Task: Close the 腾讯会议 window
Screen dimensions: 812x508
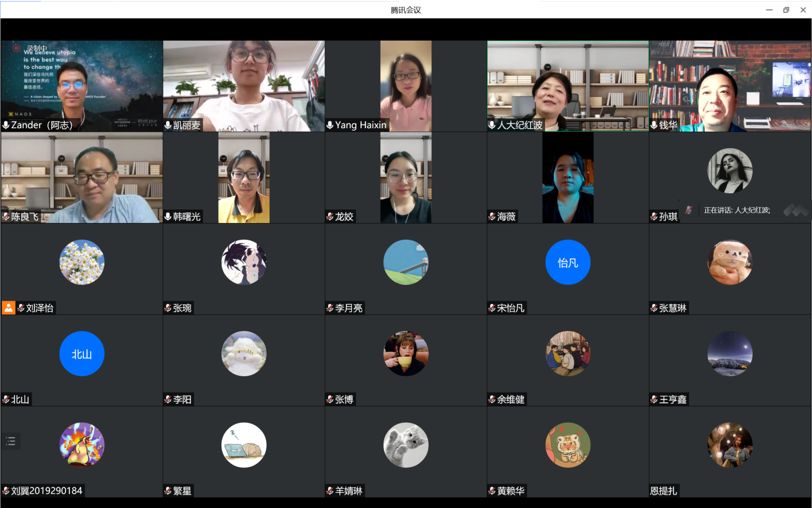Action: (803, 10)
